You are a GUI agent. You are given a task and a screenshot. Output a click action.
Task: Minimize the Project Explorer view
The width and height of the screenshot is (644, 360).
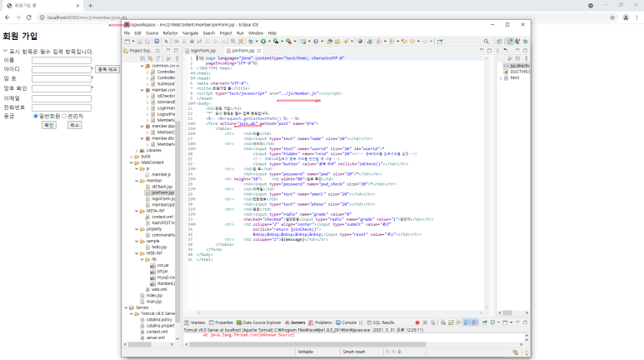tap(168, 51)
